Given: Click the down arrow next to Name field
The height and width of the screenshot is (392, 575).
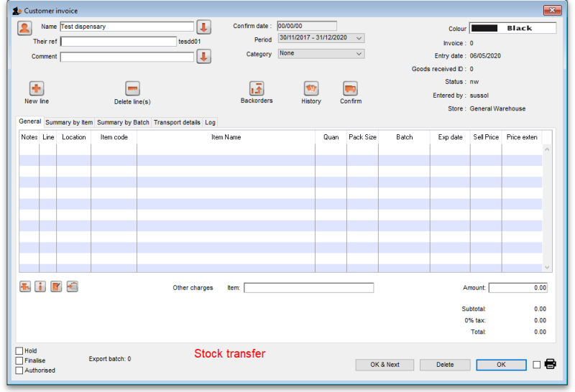Looking at the screenshot, I should click(x=204, y=27).
